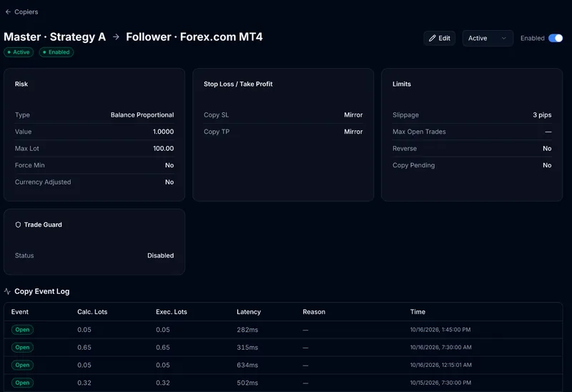This screenshot has height=392, width=572.
Task: Click the 10/15/2026, 7:30:00 PM timestamp
Action: pos(440,383)
